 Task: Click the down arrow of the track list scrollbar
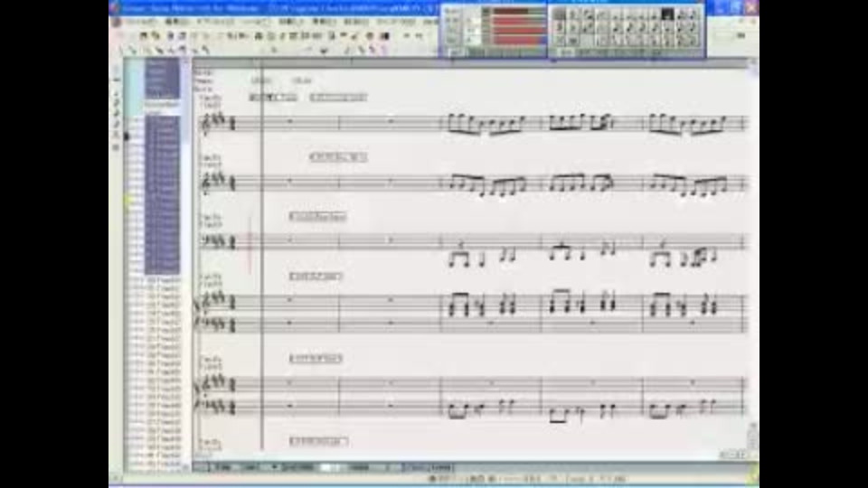184,467
